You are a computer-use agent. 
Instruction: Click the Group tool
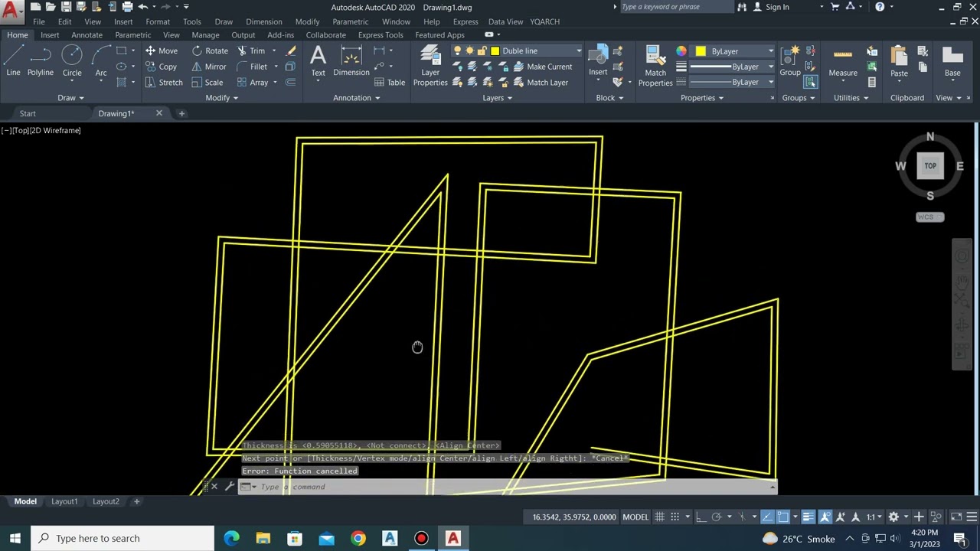point(790,61)
